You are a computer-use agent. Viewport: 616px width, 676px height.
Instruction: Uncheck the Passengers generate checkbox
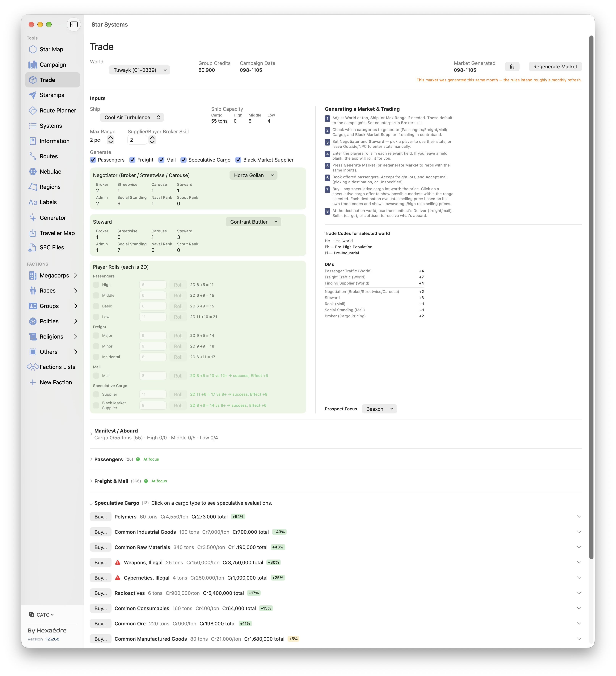coord(93,160)
